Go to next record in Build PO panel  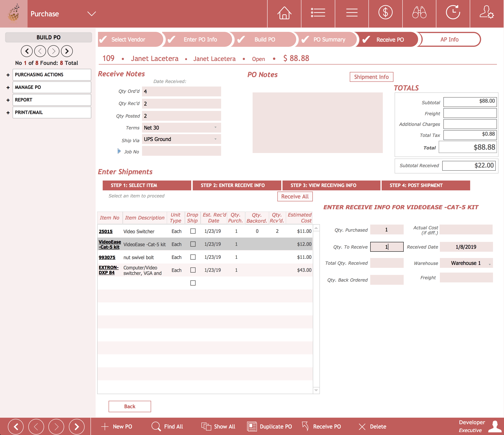tap(54, 51)
